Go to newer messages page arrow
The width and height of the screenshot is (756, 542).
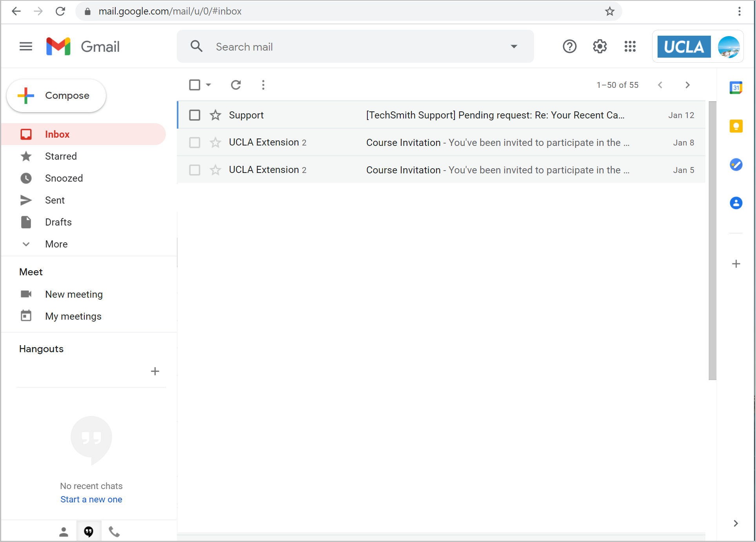(660, 85)
